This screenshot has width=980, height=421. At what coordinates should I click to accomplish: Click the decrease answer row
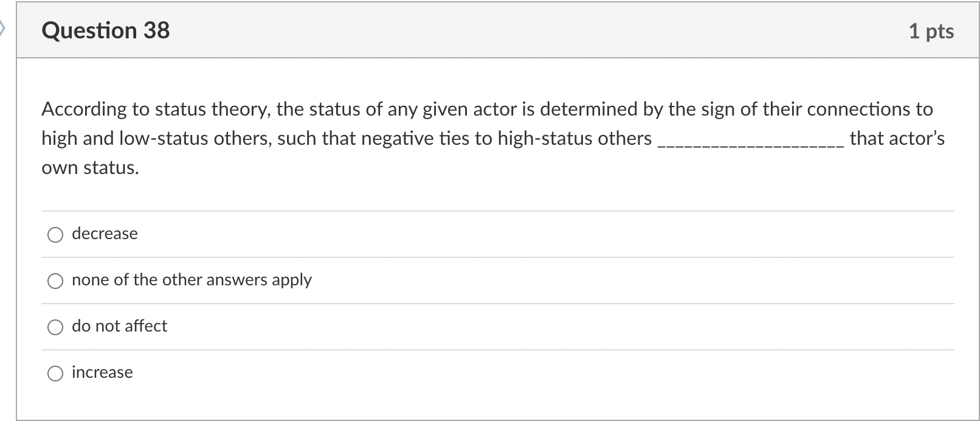click(x=486, y=234)
